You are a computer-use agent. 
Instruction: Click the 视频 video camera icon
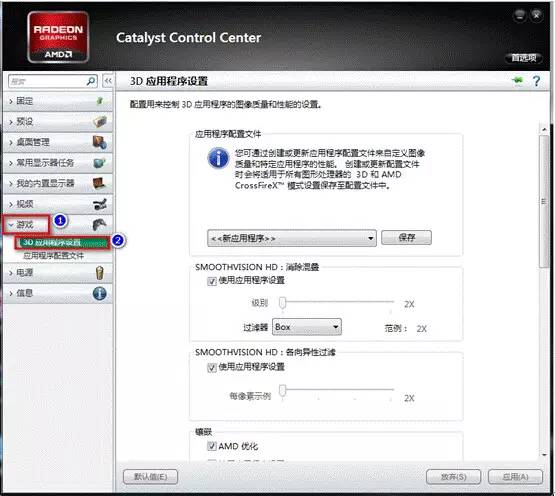(x=100, y=204)
